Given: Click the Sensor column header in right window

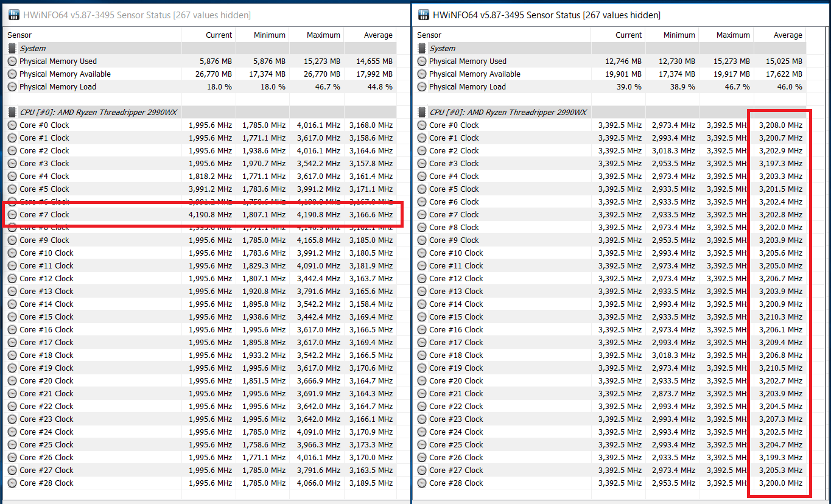Looking at the screenshot, I should click(502, 35).
